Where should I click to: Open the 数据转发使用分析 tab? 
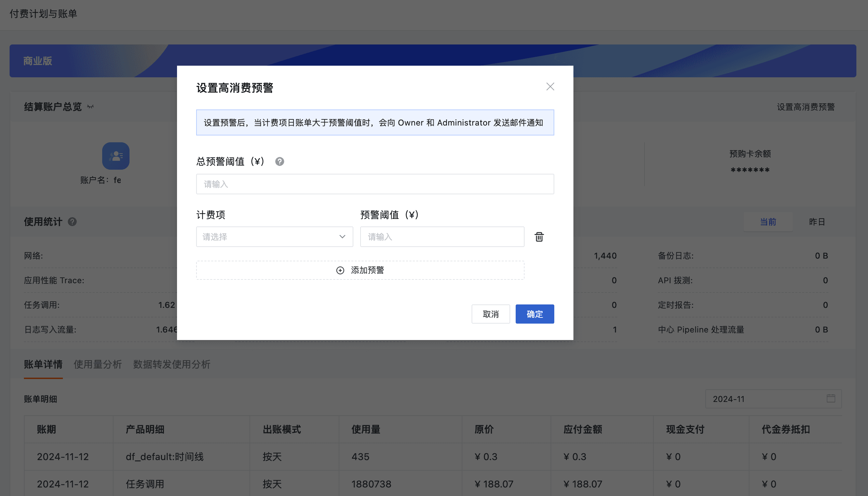(x=172, y=364)
